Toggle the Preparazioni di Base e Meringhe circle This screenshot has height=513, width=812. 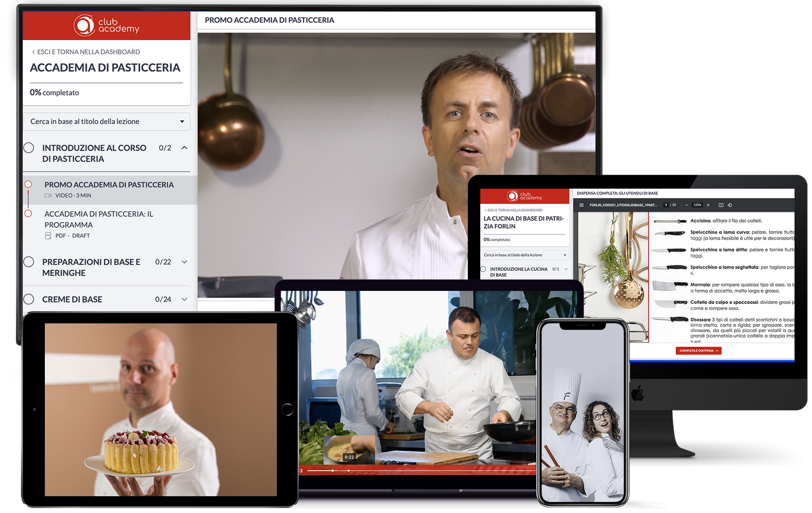coord(29,262)
